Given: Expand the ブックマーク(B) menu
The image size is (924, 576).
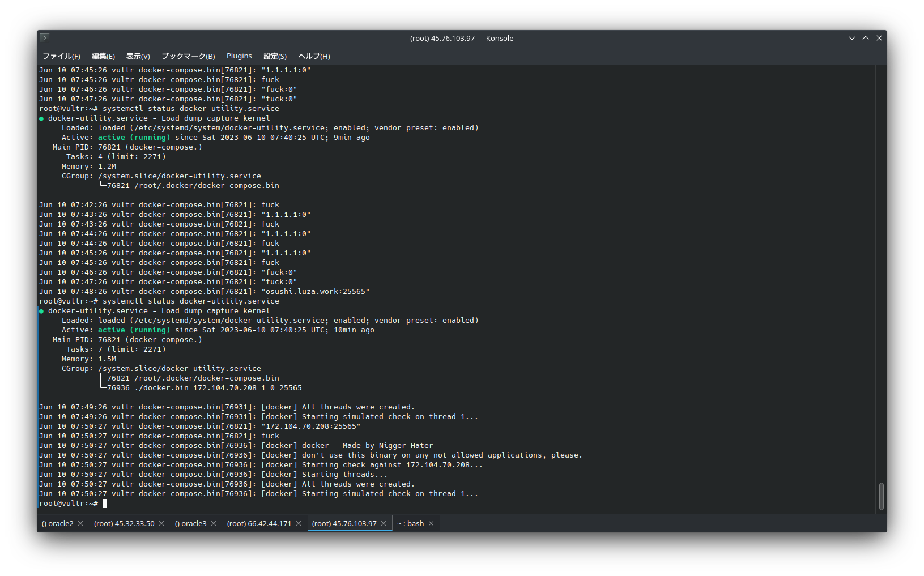Looking at the screenshot, I should point(188,56).
